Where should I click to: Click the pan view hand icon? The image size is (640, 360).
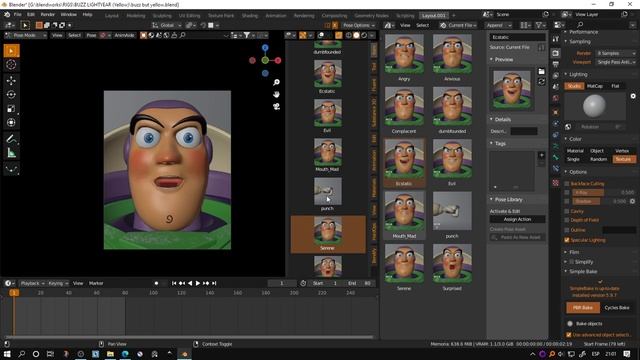[276, 94]
